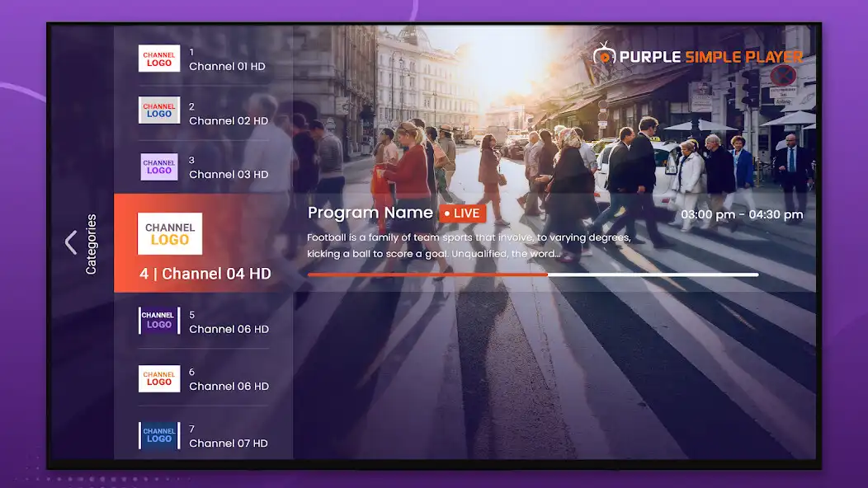This screenshot has width=868, height=488.
Task: Select the Channel 02 HD logo
Action: pyautogui.click(x=158, y=110)
